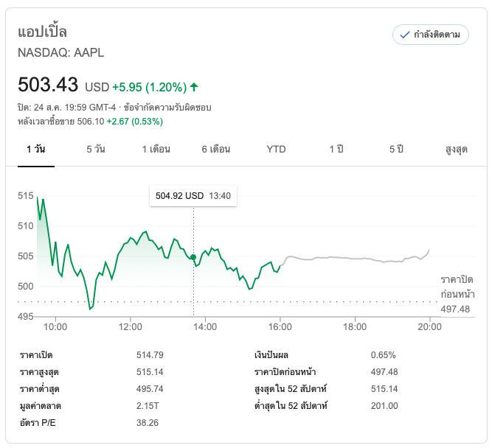Click the 497.48 previous close chart label
The image size is (492, 448).
(456, 309)
